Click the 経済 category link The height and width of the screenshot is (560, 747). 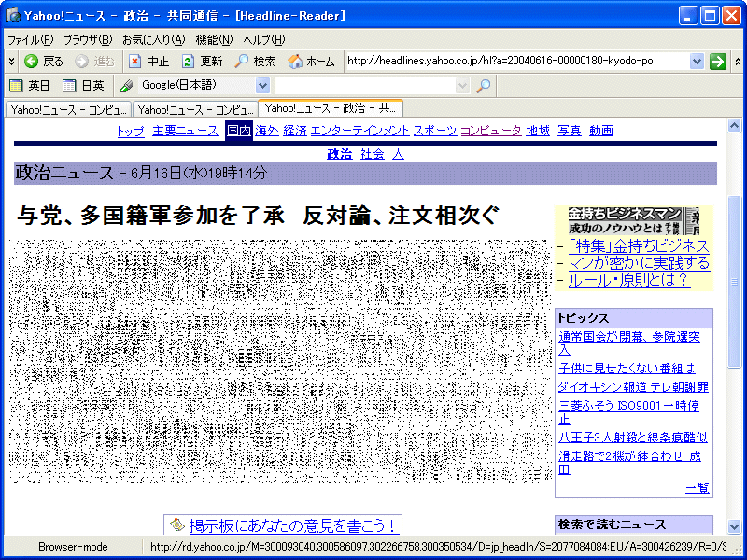click(294, 131)
